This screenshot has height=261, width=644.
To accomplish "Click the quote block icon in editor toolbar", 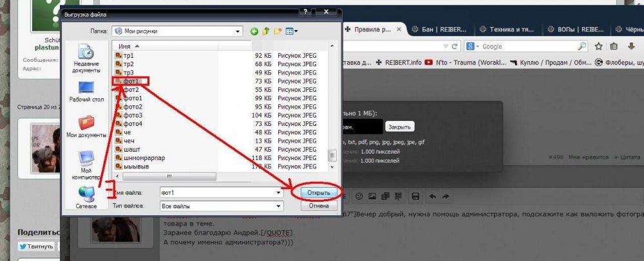I will (x=399, y=196).
